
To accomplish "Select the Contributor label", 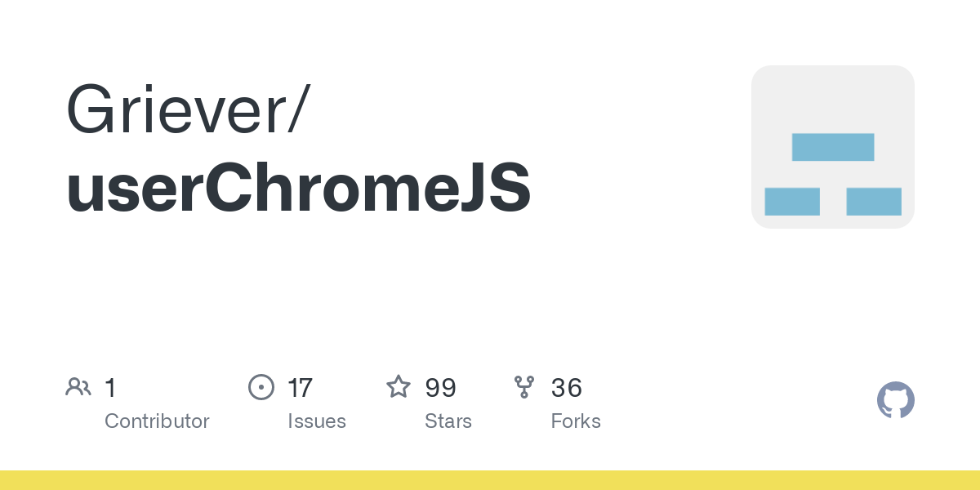I will tap(157, 421).
